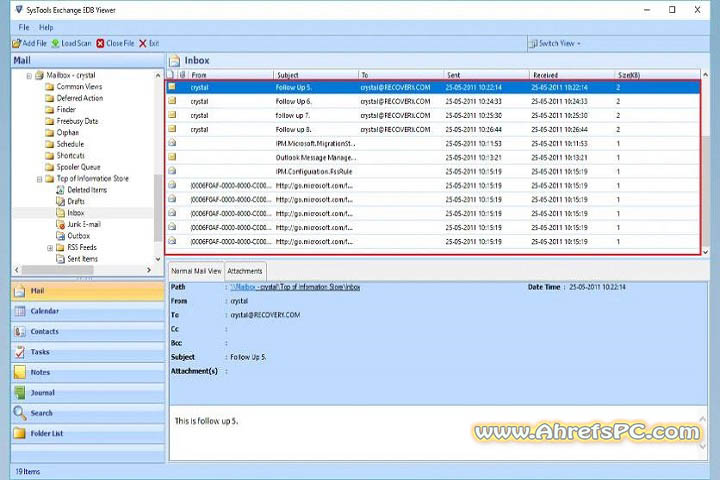Click the Notes pane yellow icon
The height and width of the screenshot is (480, 720).
coord(20,372)
